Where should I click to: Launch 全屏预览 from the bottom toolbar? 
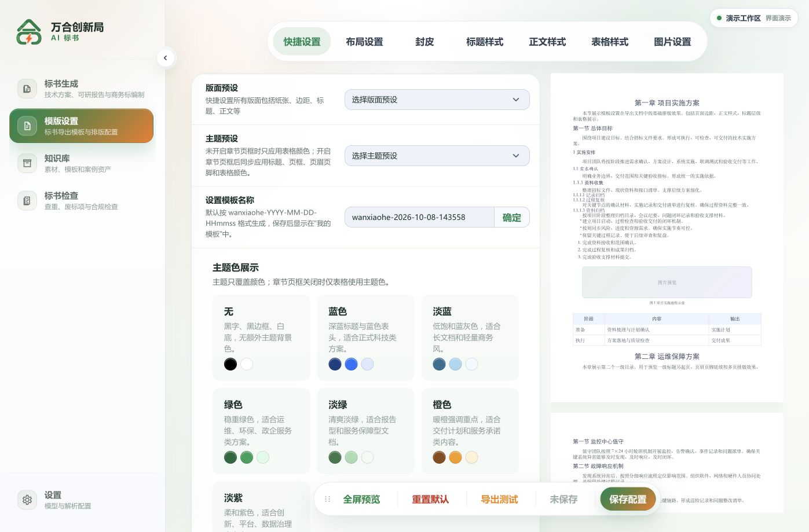361,499
